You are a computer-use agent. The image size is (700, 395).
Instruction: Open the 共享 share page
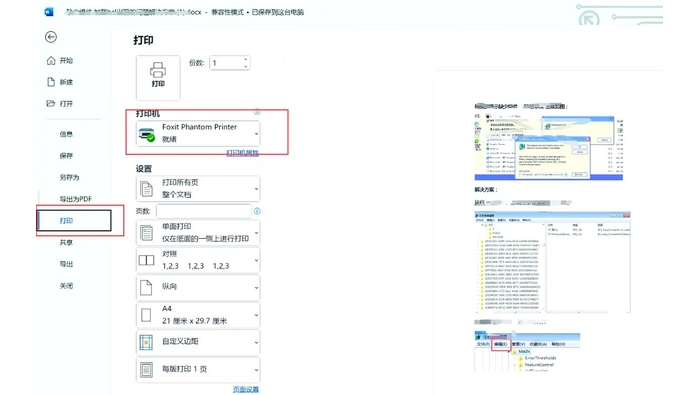(x=66, y=242)
